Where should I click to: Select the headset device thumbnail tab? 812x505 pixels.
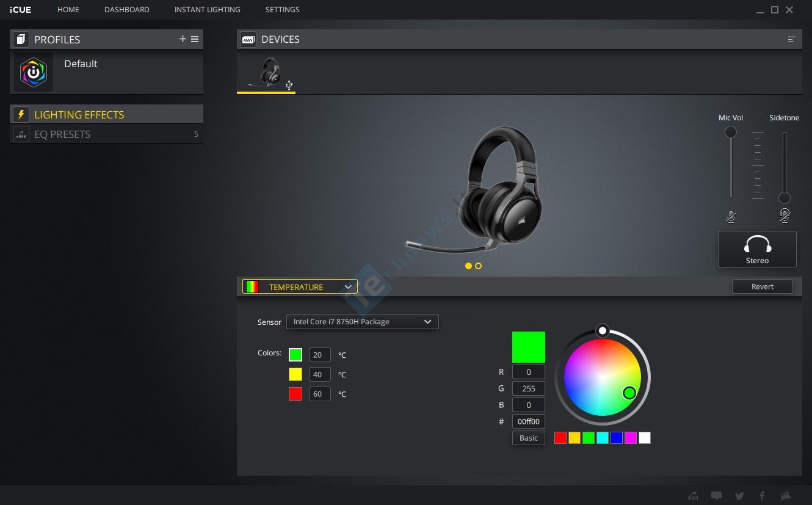coord(266,73)
